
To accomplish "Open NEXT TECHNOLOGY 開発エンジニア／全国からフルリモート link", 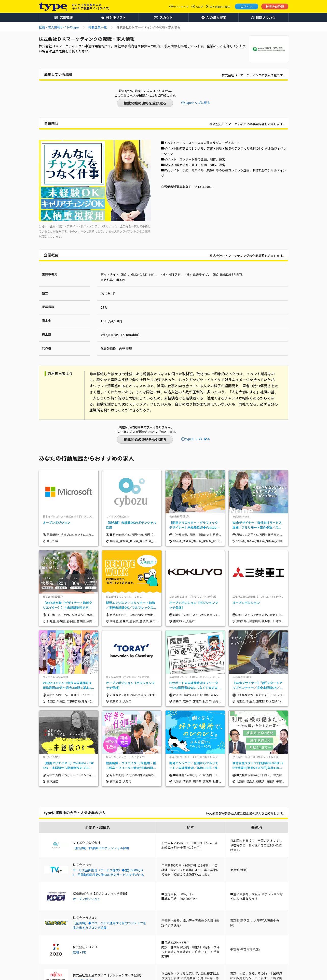I will (x=195, y=766).
